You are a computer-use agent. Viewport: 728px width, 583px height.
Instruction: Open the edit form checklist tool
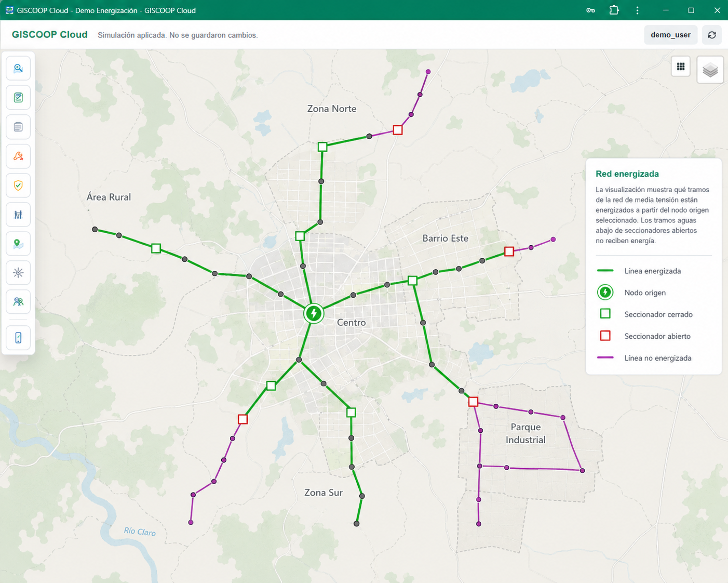[18, 97]
